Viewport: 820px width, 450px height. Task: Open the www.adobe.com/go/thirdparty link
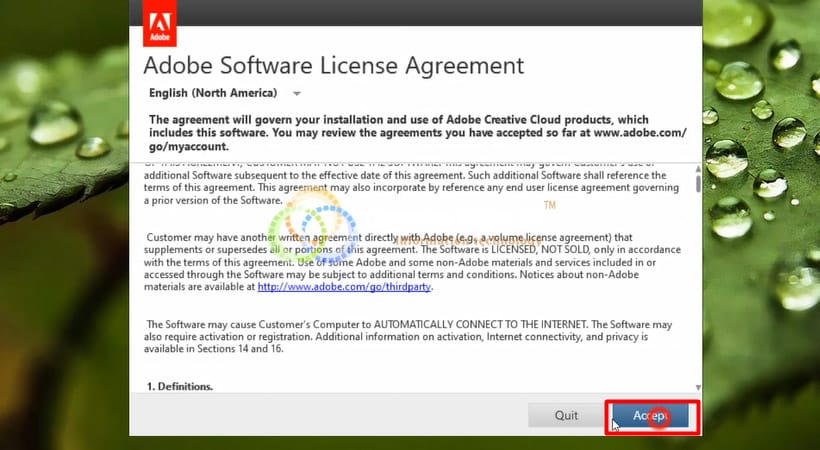(344, 287)
